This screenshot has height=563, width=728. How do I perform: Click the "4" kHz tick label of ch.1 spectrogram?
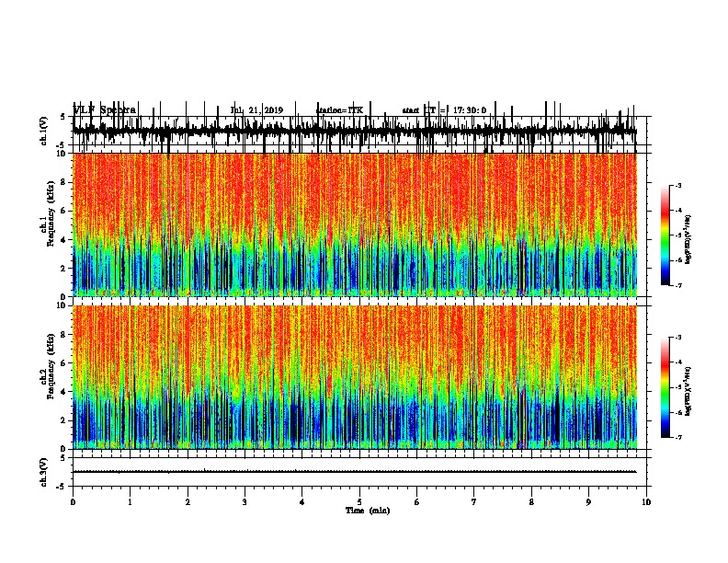(x=64, y=240)
